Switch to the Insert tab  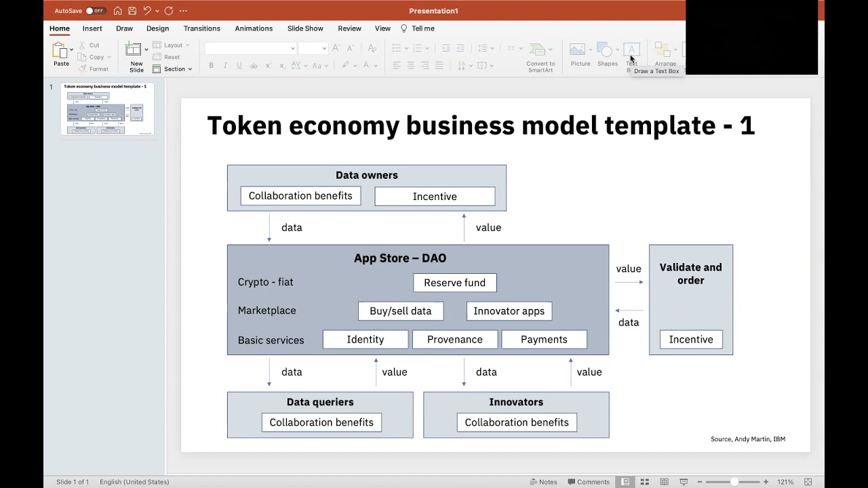coord(92,28)
